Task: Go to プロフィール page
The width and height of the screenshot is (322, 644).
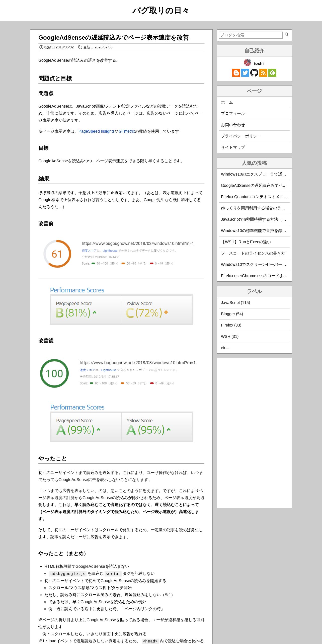Action: (x=254, y=114)
